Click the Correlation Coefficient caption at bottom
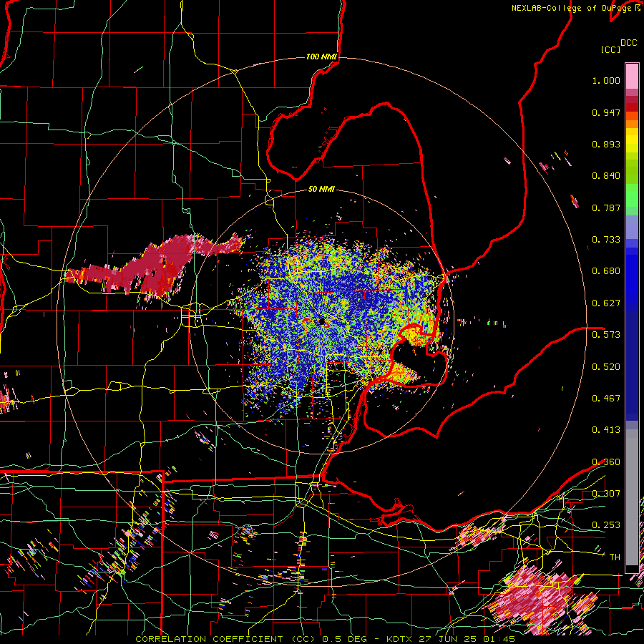The image size is (644, 644). click(x=325, y=639)
